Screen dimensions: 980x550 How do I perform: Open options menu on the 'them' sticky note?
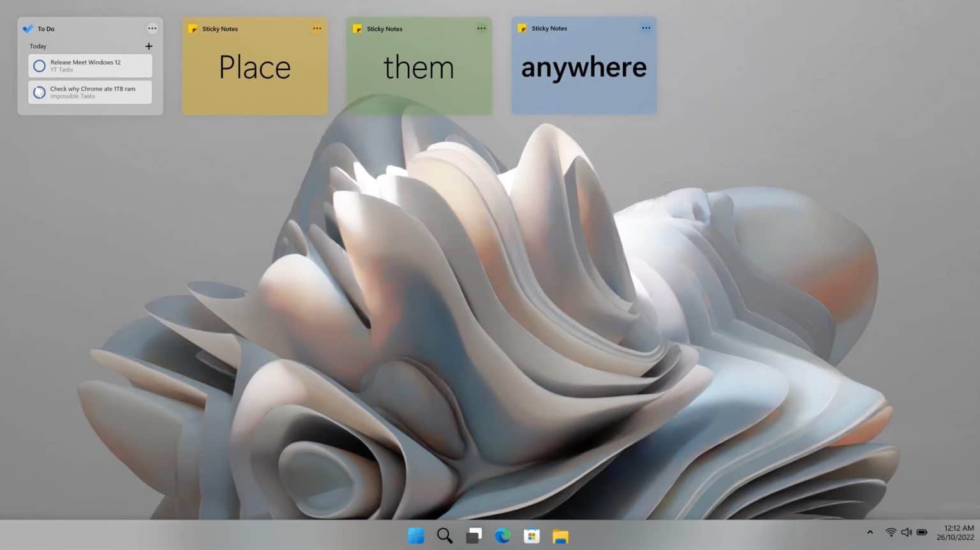tap(482, 28)
